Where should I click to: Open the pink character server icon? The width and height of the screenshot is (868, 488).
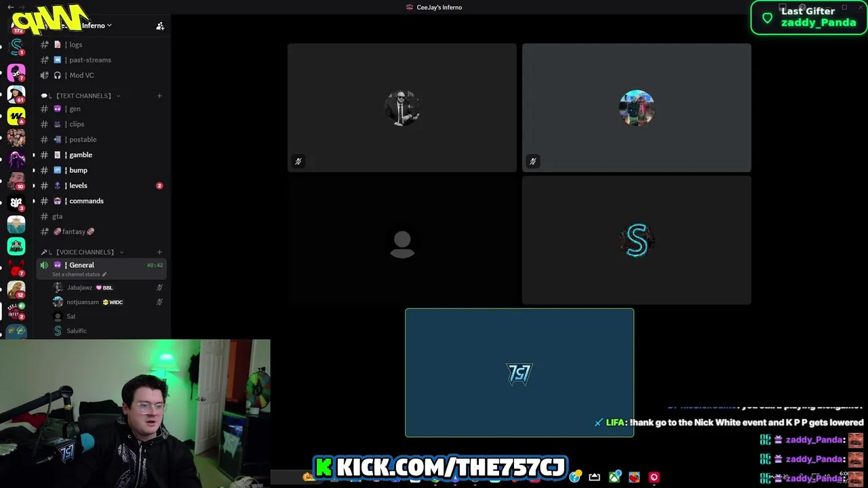point(16,72)
